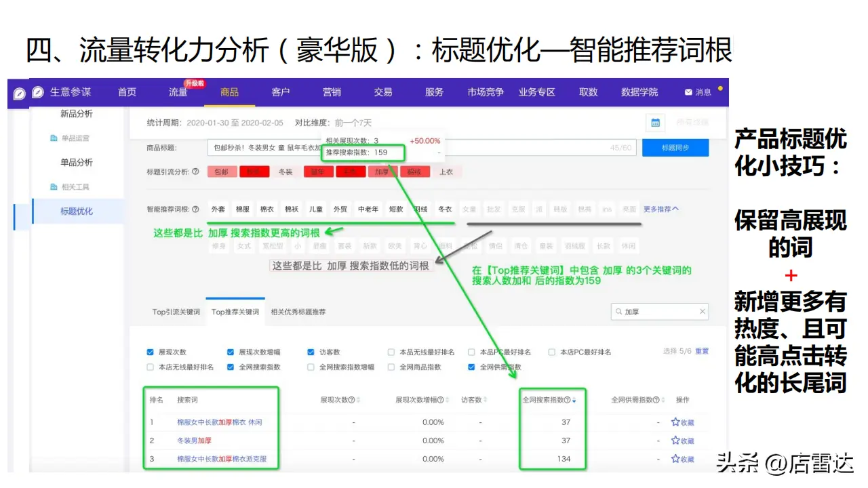Click the search magnifier in keyword box
The height and width of the screenshot is (488, 868).
[618, 312]
